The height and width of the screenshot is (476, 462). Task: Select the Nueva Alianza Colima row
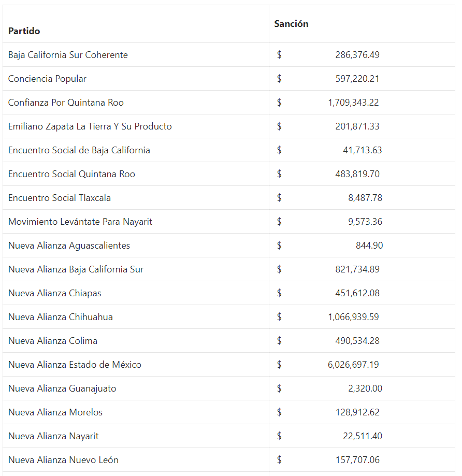click(x=53, y=341)
